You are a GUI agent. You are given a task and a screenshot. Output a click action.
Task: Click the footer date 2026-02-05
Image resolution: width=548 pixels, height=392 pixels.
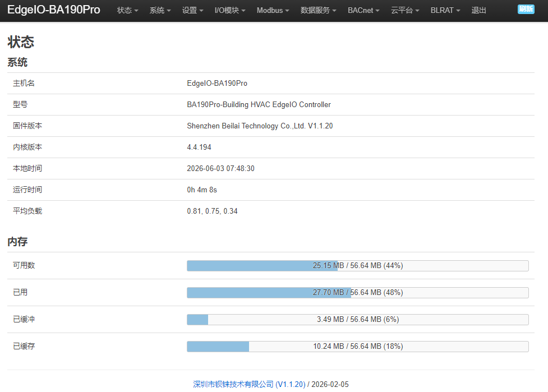(330, 384)
